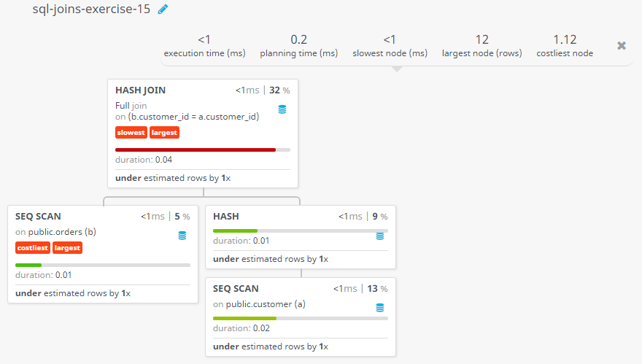Expand the SEQ SCAN public.orders node title
The image size is (642, 364).
(38, 216)
